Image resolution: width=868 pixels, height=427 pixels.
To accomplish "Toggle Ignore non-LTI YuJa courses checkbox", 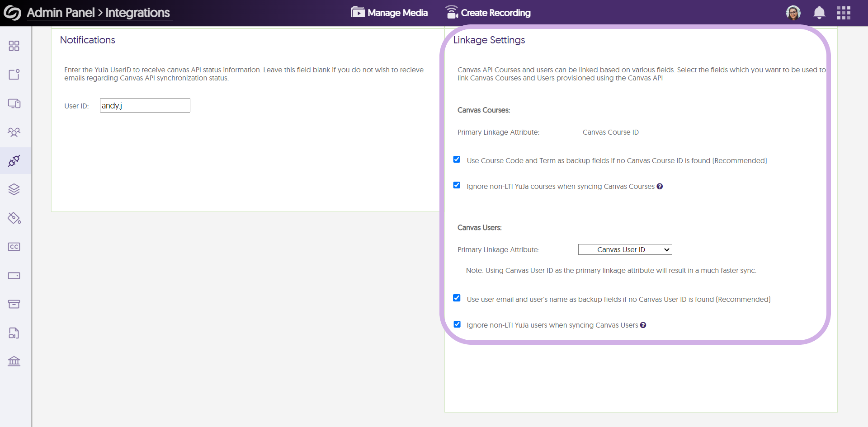I will [457, 185].
